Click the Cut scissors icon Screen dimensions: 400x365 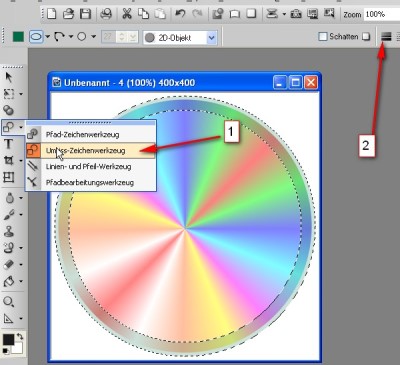[127, 14]
